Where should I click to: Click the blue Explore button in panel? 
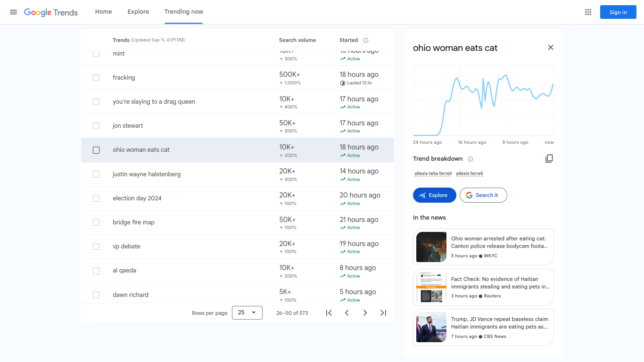click(x=434, y=195)
